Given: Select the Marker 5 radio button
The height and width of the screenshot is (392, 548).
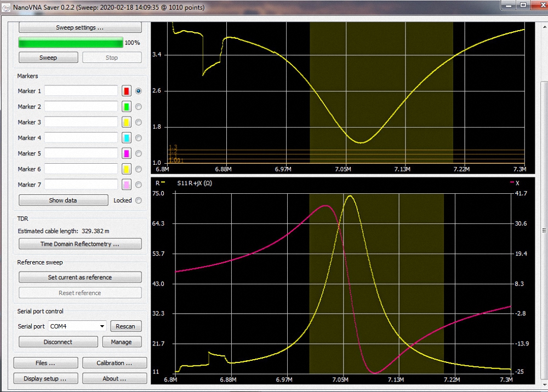Looking at the screenshot, I should pyautogui.click(x=139, y=153).
